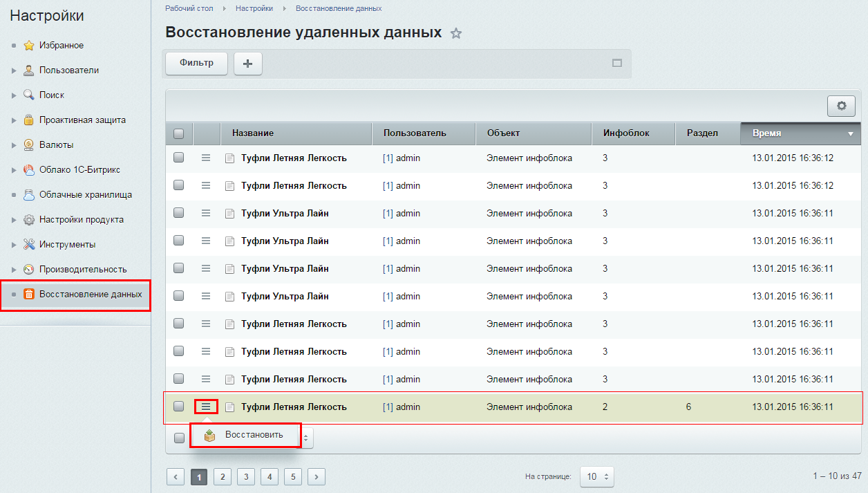
Task: Click the plus icon beside Filter
Action: [248, 64]
